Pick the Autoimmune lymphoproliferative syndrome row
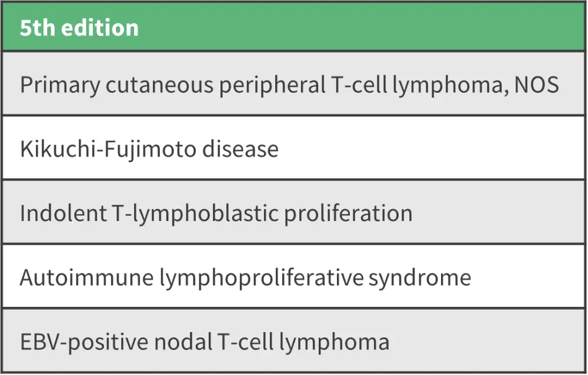 [294, 277]
